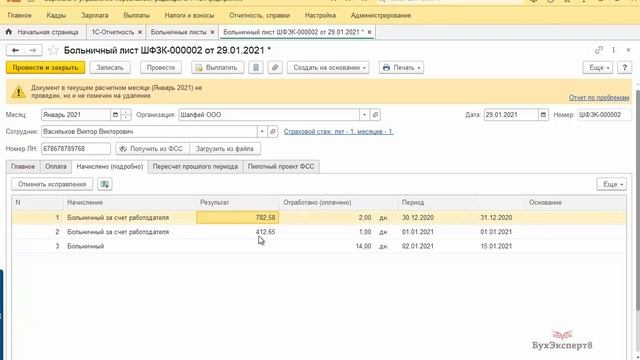Open the Главное menu
Image resolution: width=640 pixels, height=360 pixels.
pos(20,15)
